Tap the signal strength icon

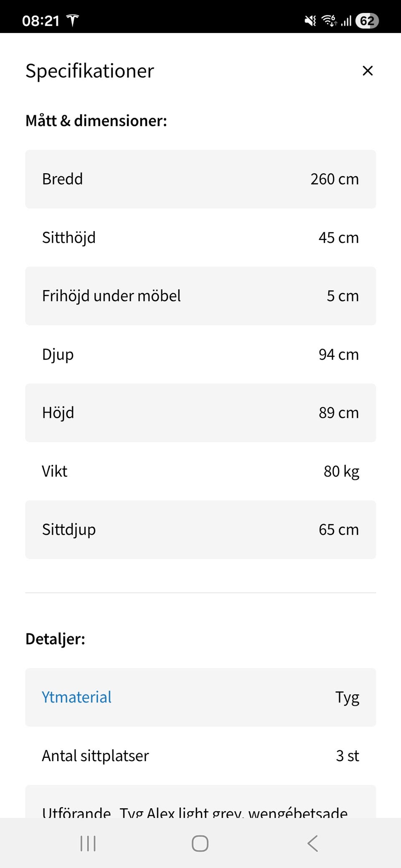tap(346, 20)
